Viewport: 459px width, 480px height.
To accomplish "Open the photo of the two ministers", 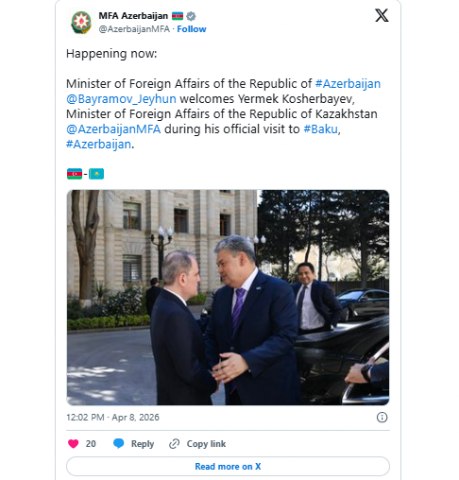I will [228, 297].
